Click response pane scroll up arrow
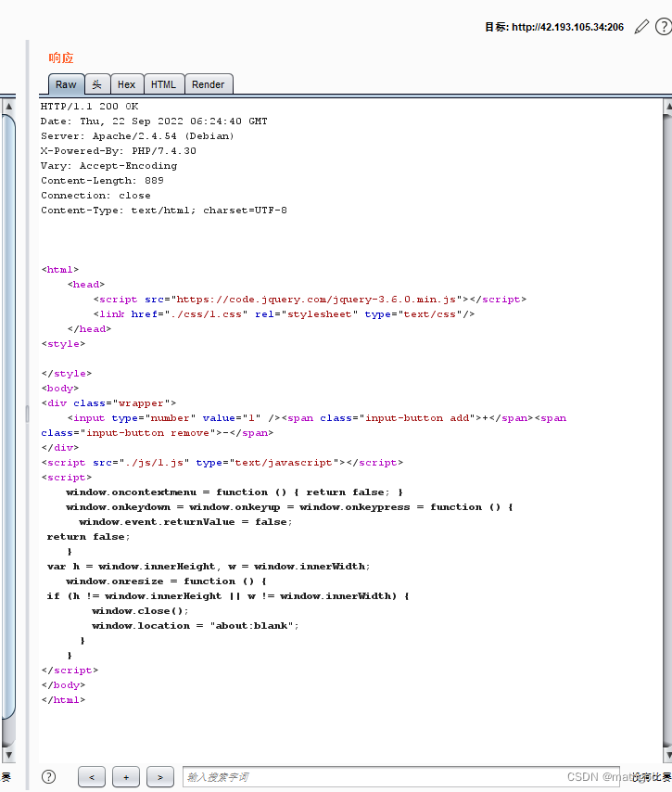Viewport: 672px width, 792px height. click(x=668, y=106)
